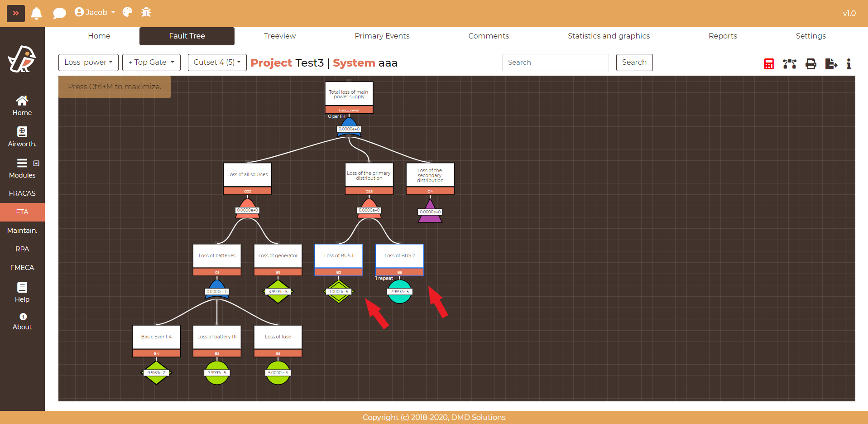The width and height of the screenshot is (868, 424).
Task: Expand the sidebar with the chevron button
Action: pos(16,13)
